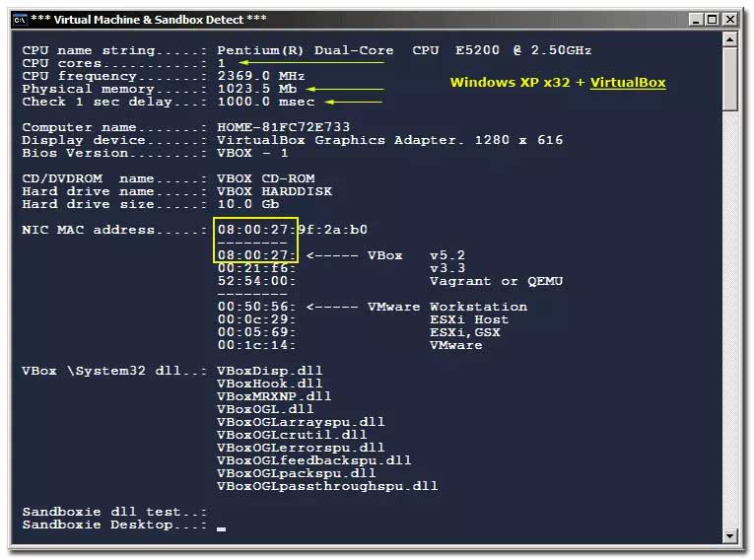Click the scrollbar up arrow
Screen dimensions: 754x560
[x=730, y=39]
